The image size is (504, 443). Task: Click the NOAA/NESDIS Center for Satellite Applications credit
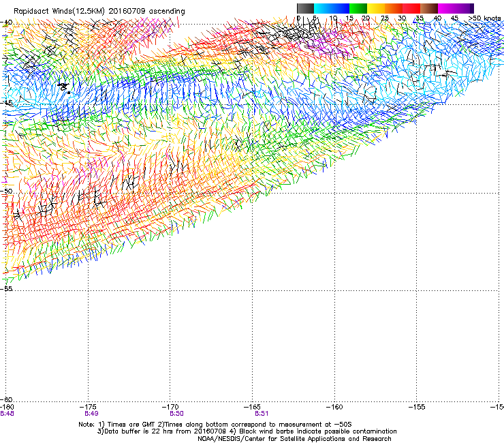[294, 439]
